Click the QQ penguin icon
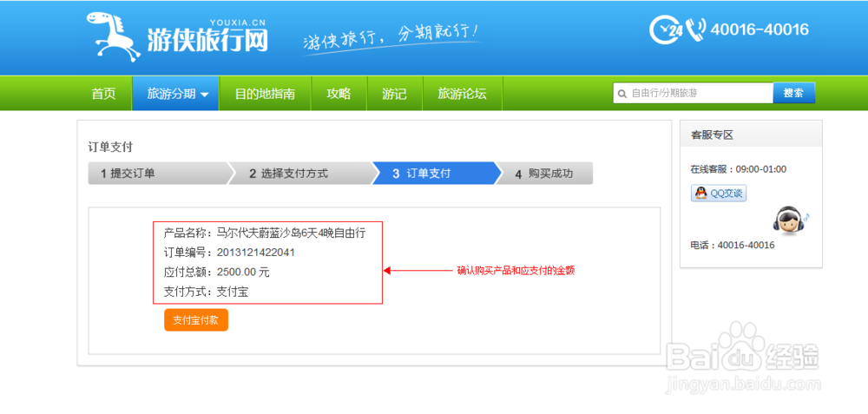The image size is (868, 414). pos(700,194)
